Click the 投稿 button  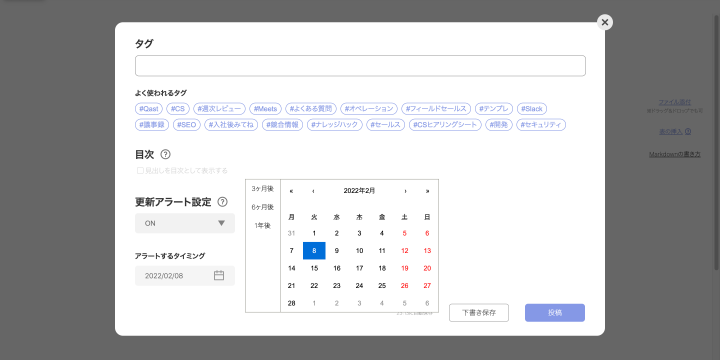pos(555,313)
